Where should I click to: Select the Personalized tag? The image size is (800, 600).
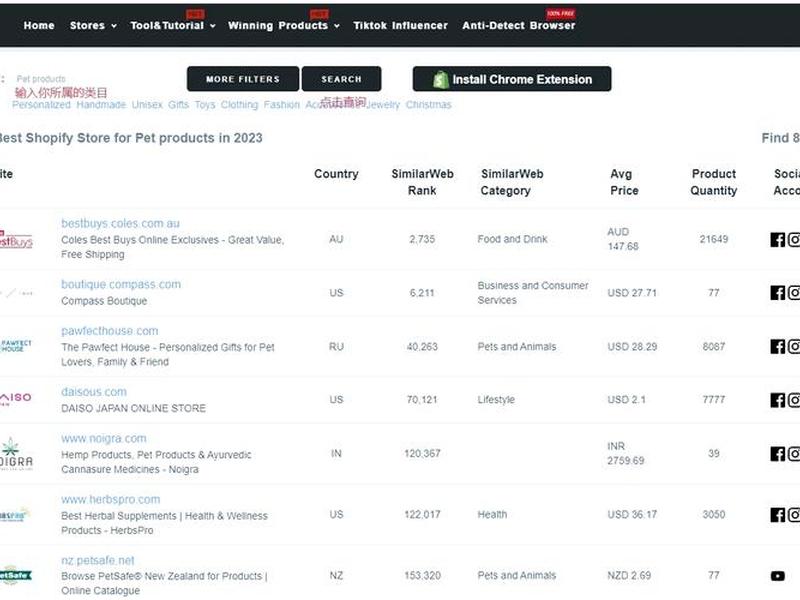point(41,105)
